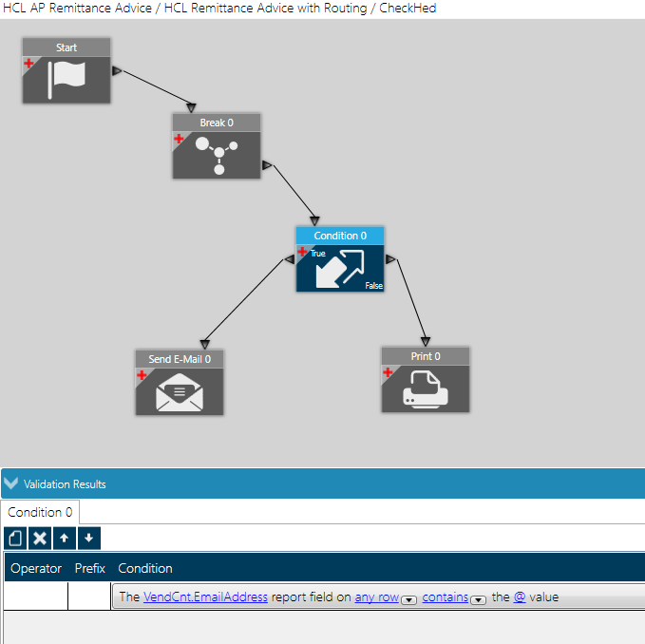Switch to the Condition 0 tab

[x=40, y=512]
